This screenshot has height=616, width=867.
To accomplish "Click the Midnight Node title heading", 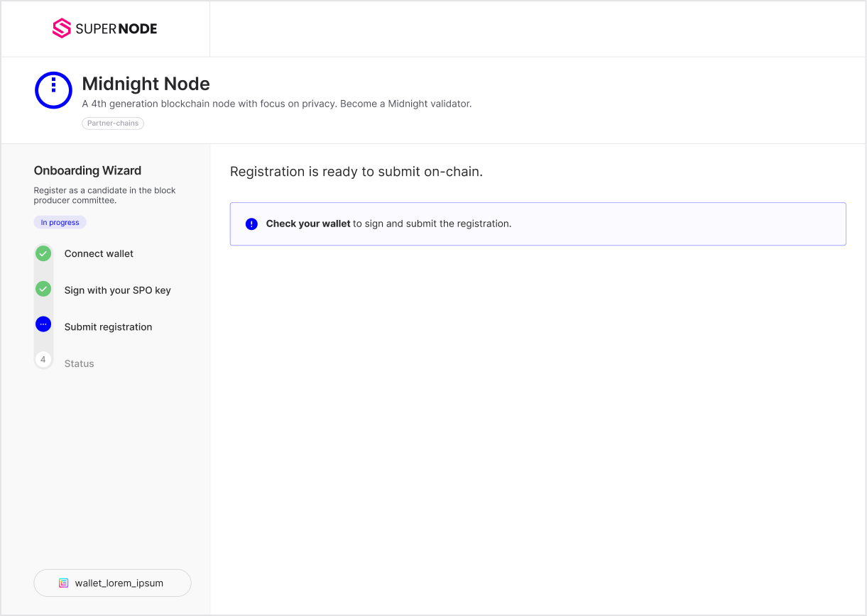I will tap(146, 84).
